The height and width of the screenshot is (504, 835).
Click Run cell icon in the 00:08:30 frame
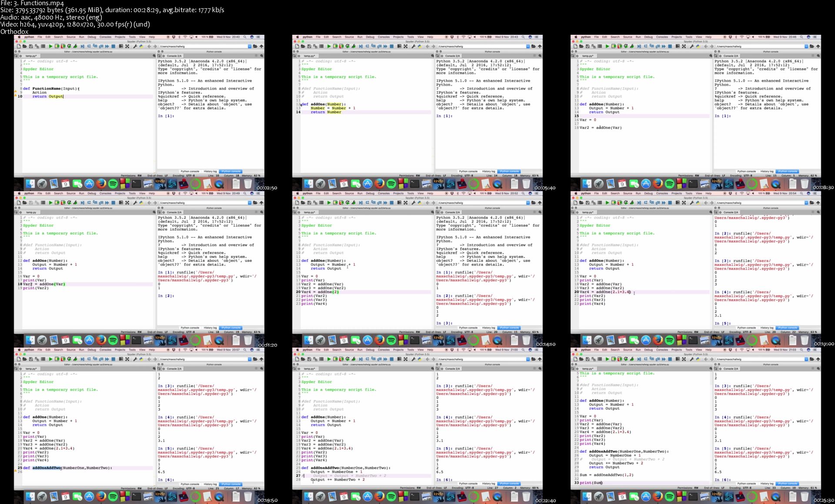[x=614, y=46]
